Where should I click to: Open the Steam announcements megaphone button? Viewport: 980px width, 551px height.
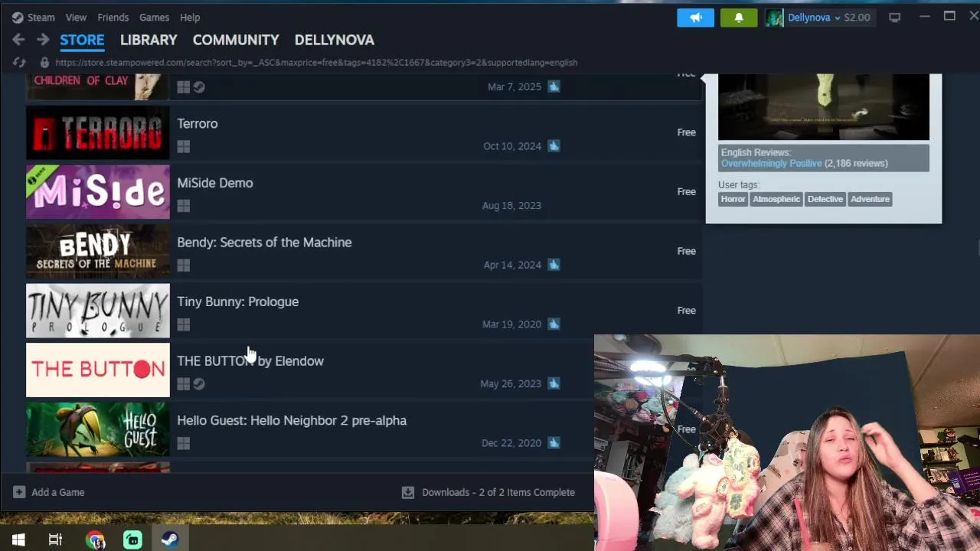click(695, 17)
